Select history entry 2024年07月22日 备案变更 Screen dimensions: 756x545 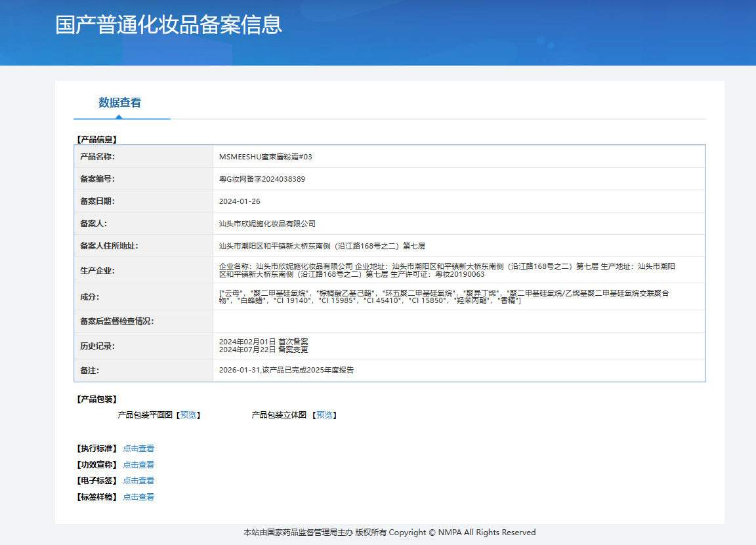[x=263, y=350]
